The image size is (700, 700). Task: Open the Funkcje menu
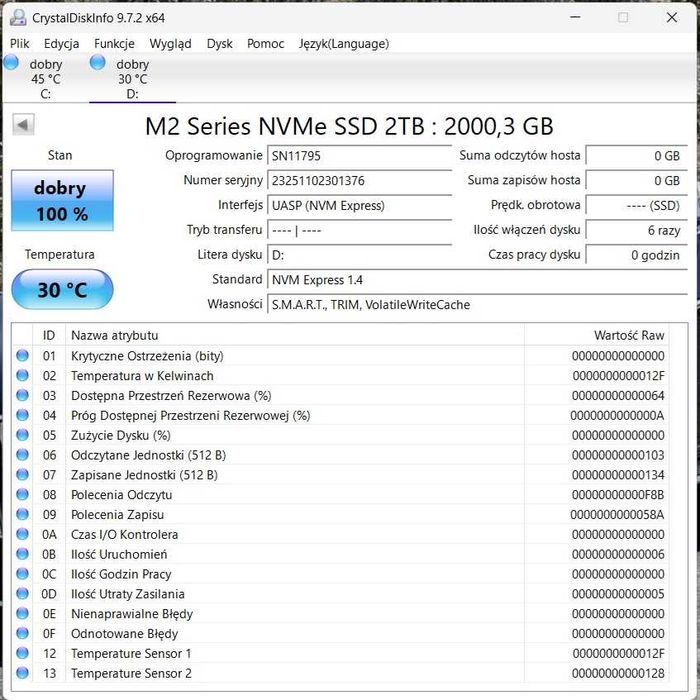click(x=114, y=44)
